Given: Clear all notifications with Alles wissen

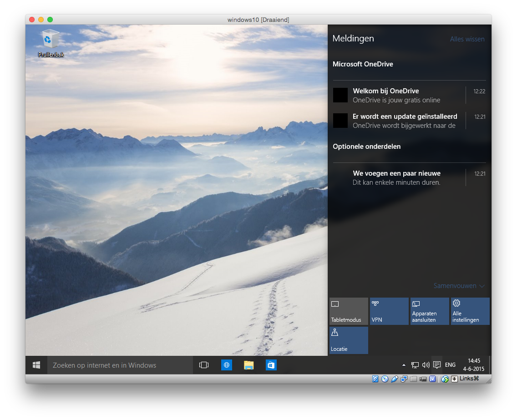Looking at the screenshot, I should [x=467, y=39].
